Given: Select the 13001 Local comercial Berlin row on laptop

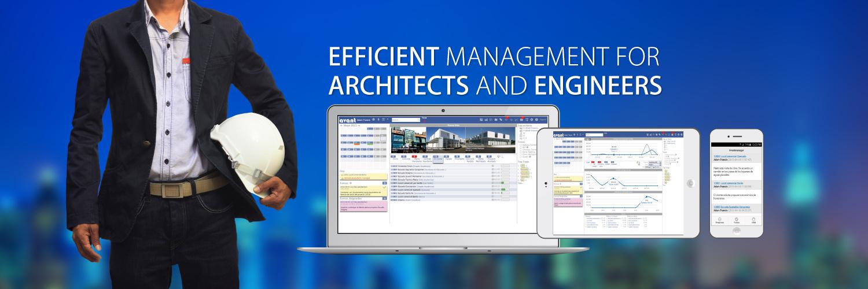Looking at the screenshot, I should (x=453, y=197).
